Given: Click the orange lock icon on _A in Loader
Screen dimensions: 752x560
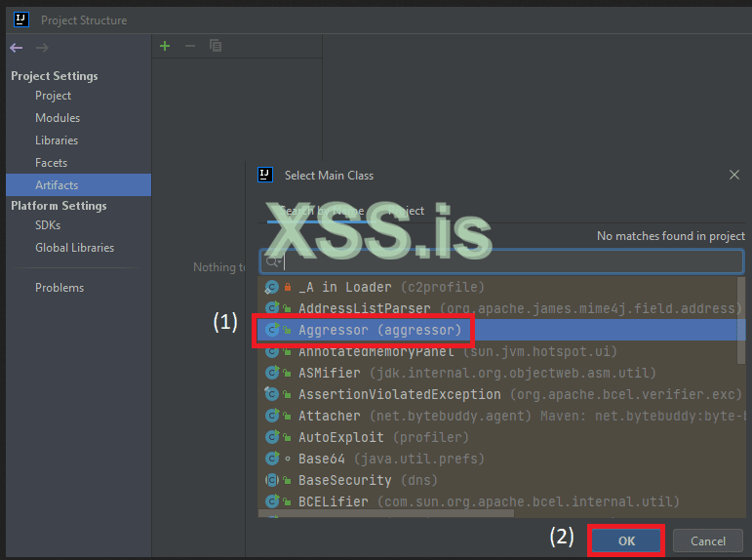Looking at the screenshot, I should (288, 287).
